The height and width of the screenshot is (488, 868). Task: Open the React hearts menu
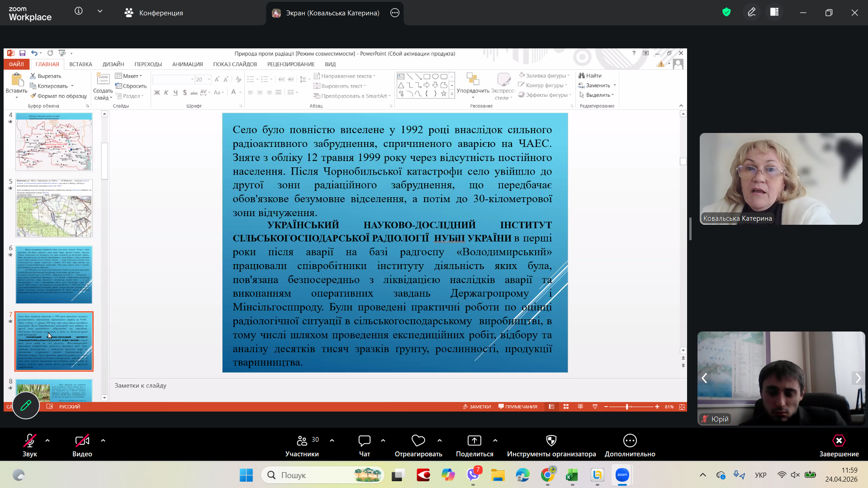[x=418, y=445]
